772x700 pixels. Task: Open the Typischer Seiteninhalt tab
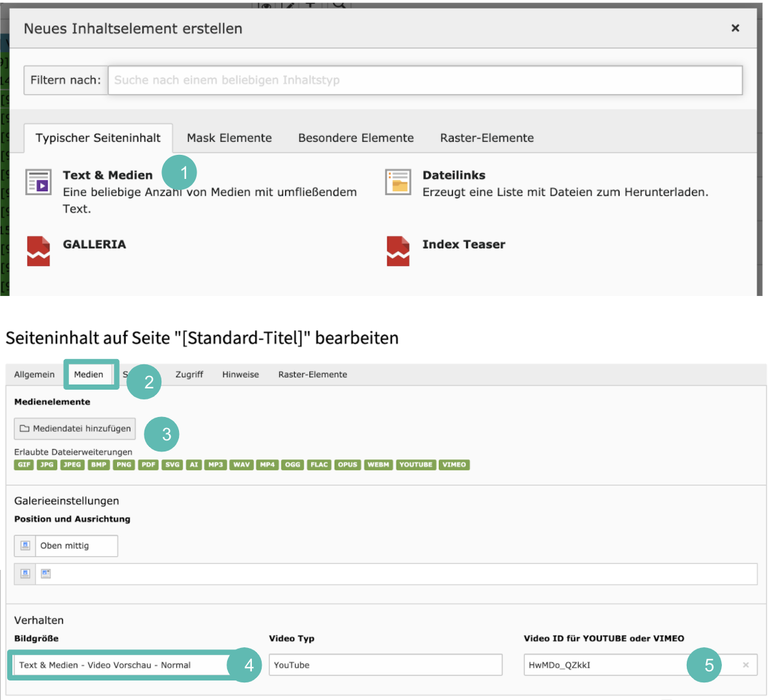[x=98, y=138]
